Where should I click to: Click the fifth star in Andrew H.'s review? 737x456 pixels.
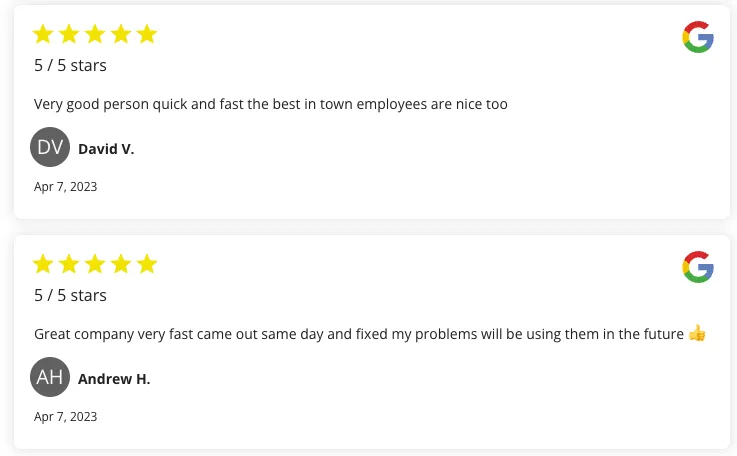tap(147, 265)
